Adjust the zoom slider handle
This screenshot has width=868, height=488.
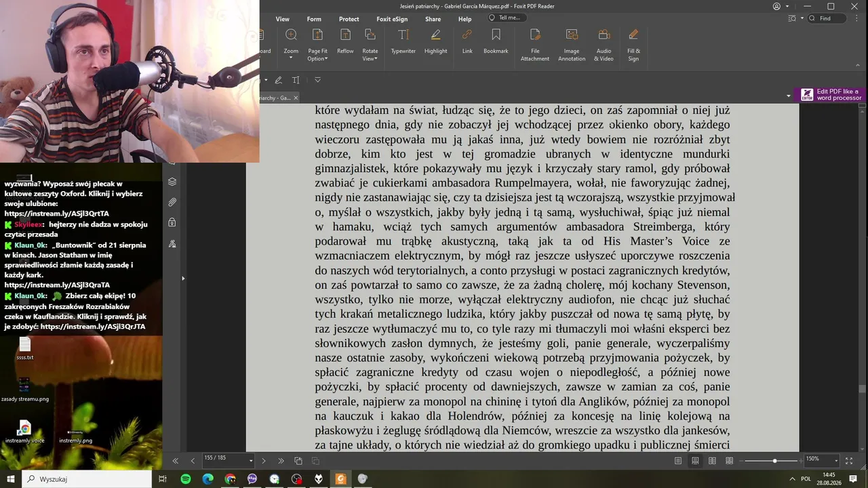[x=774, y=461]
